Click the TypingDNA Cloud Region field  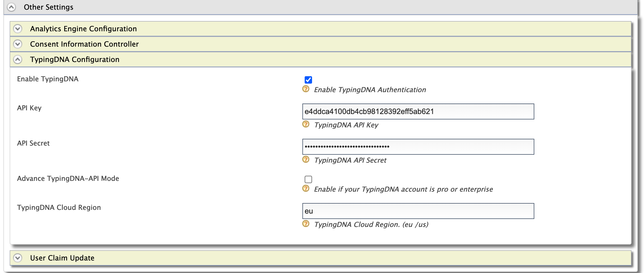418,211
